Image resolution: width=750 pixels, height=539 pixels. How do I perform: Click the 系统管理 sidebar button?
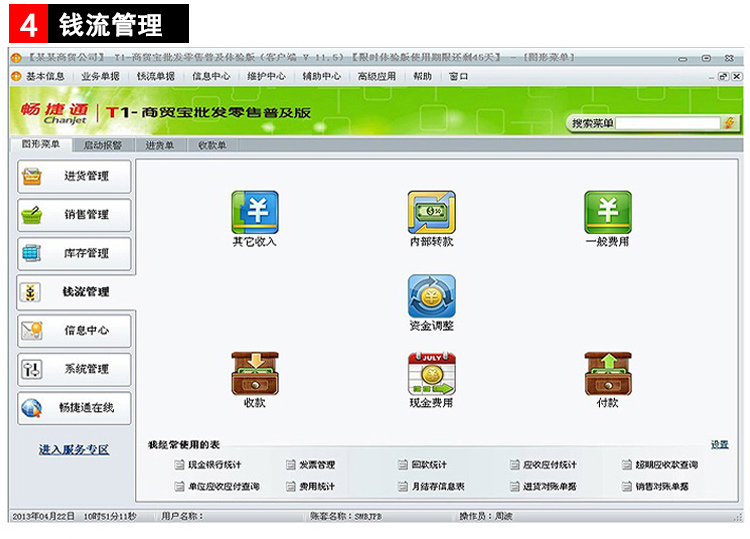coord(74,369)
